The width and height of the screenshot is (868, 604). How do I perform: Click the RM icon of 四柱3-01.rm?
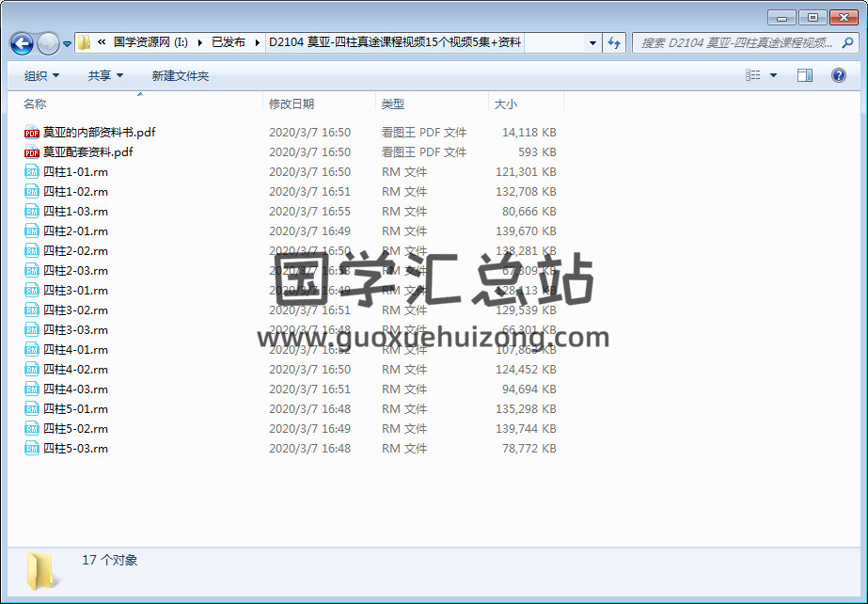32,291
